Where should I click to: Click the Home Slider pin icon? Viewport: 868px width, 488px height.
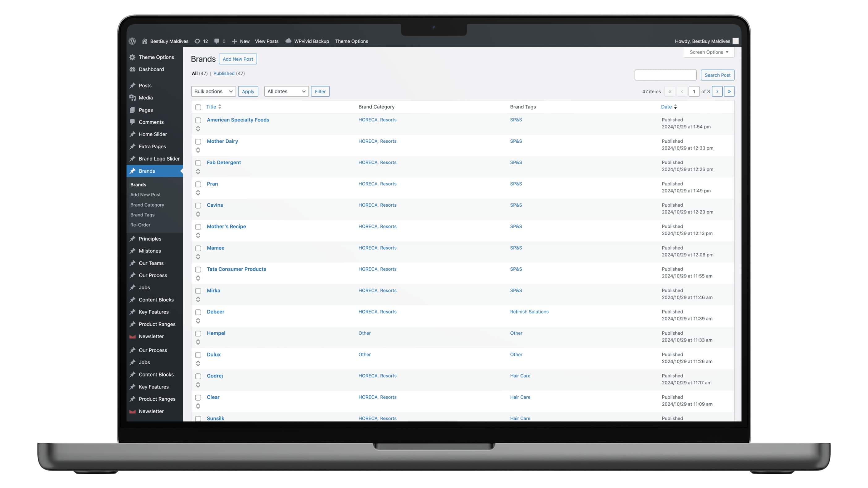coord(132,134)
